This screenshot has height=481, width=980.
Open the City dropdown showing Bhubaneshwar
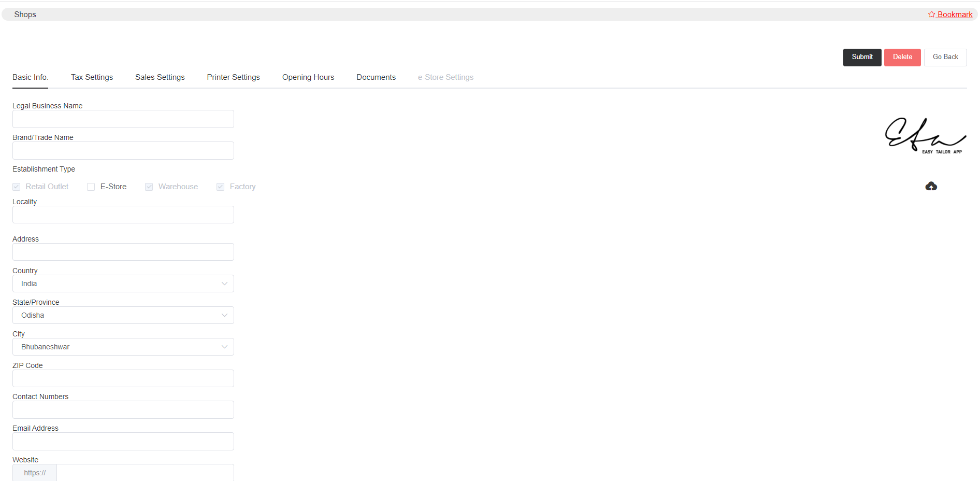123,347
